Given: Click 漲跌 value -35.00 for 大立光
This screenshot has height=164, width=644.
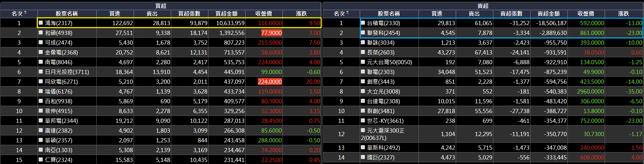Looking at the screenshot, I should [634, 91].
